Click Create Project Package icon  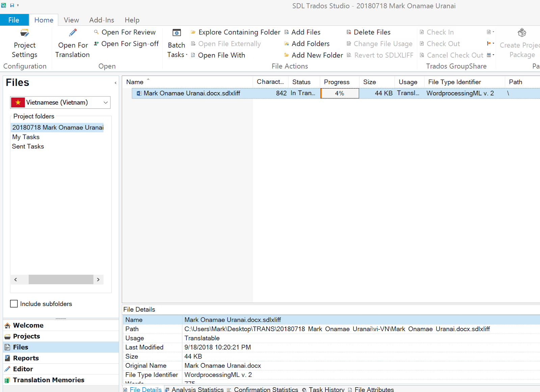[x=522, y=33]
